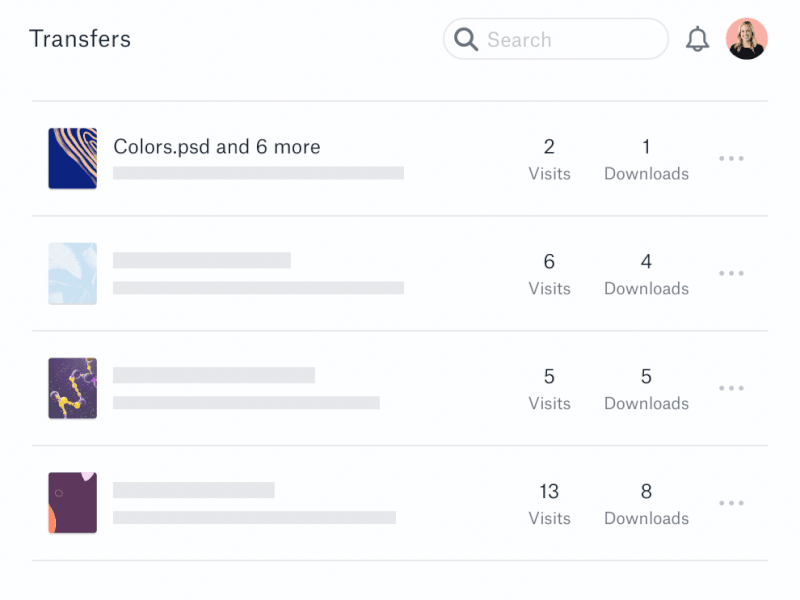Click the Colors.psd and 6 more link
800x600 pixels.
pyautogui.click(x=216, y=146)
